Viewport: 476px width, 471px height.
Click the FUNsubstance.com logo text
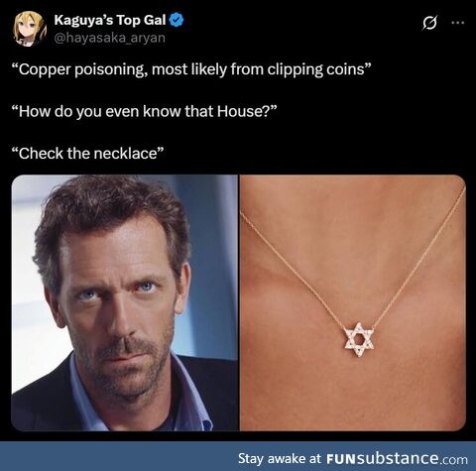(x=397, y=458)
